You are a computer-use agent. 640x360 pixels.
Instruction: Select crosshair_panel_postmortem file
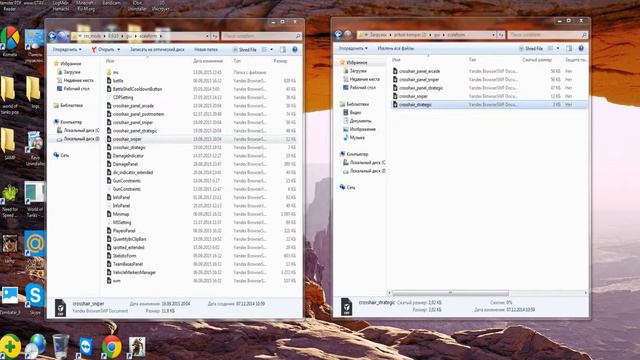coord(138,114)
